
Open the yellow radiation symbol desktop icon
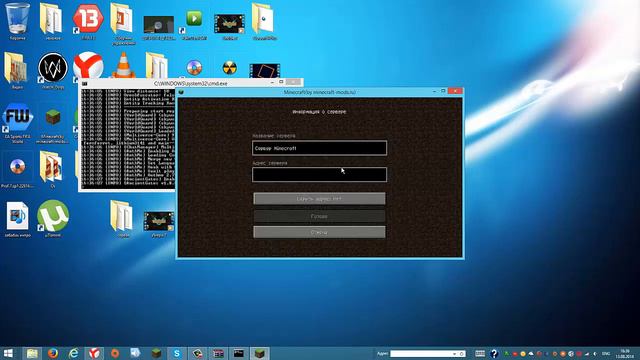point(230,68)
